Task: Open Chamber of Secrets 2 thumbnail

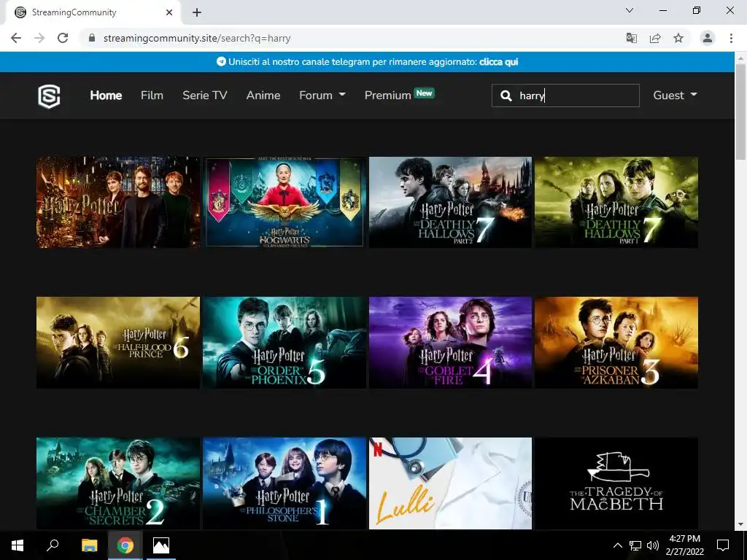Action: (118, 483)
